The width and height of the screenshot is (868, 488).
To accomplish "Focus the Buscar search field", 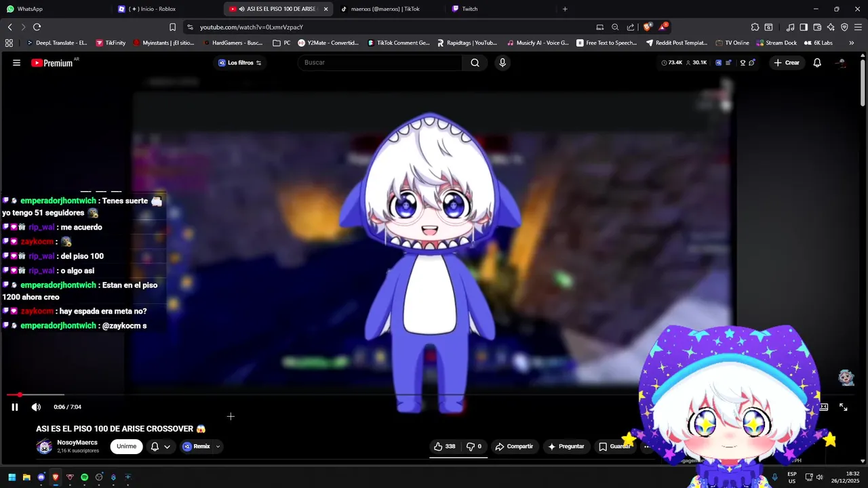I will [380, 62].
